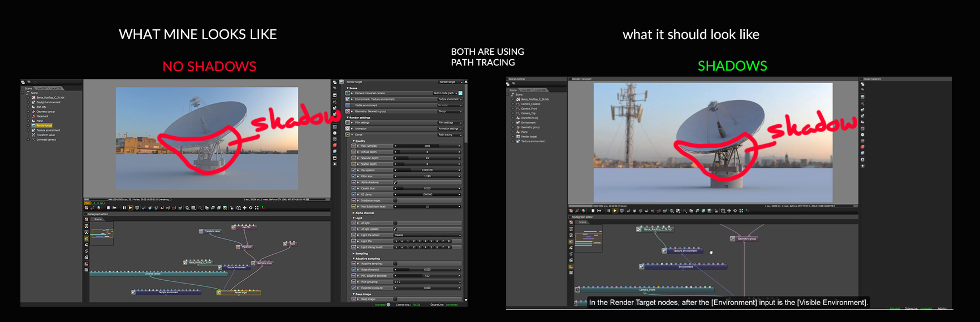
Task: Click the highlighted play icon in left Octane window
Action: [x=130, y=208]
